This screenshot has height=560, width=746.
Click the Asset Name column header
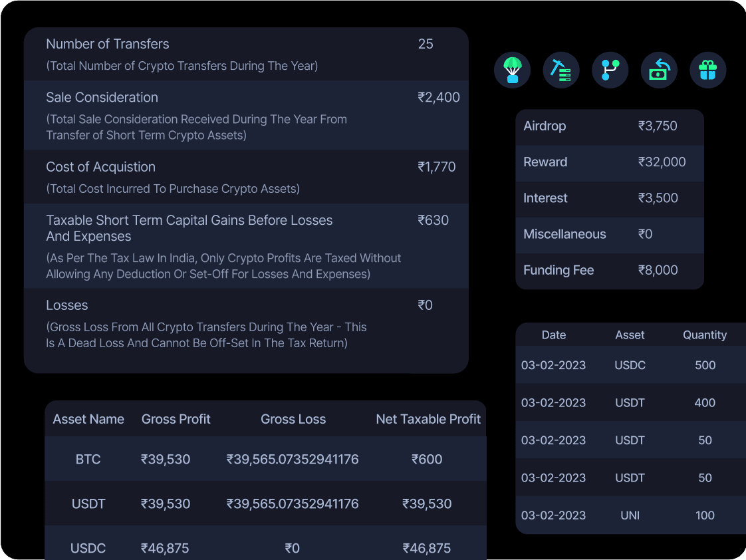tap(88, 419)
